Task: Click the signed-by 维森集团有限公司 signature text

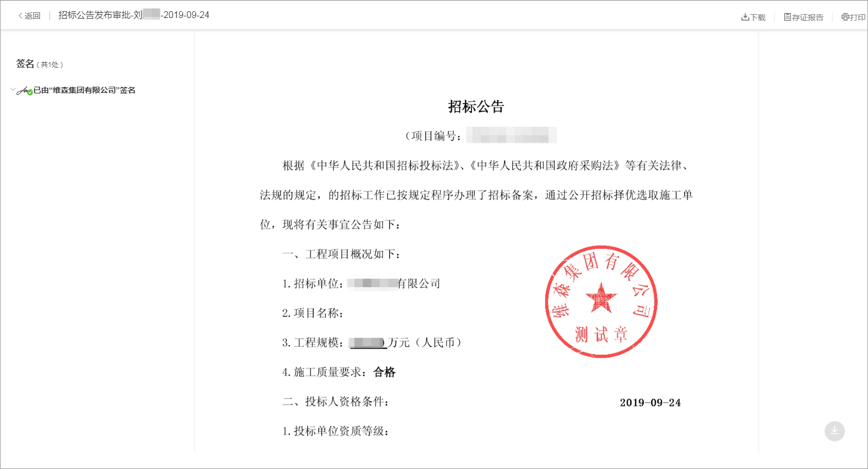Action: (86, 90)
